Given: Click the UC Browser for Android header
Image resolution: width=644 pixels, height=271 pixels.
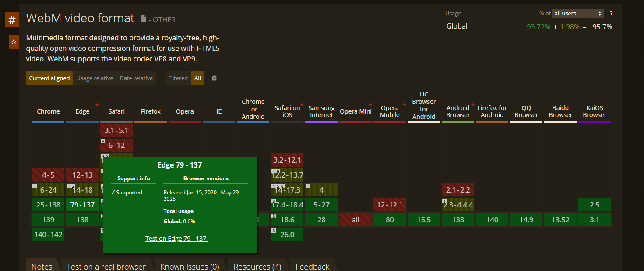Looking at the screenshot, I should [424, 106].
